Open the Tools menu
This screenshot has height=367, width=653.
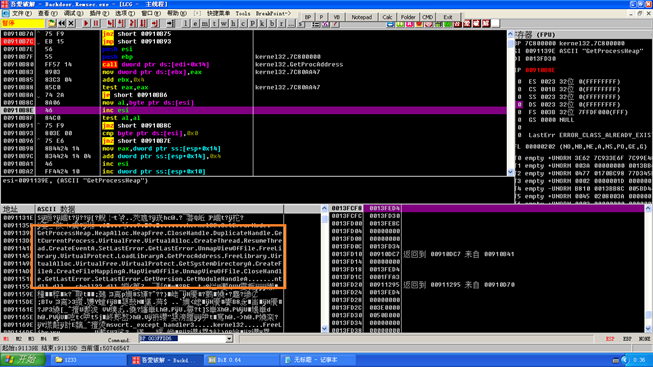pos(243,13)
